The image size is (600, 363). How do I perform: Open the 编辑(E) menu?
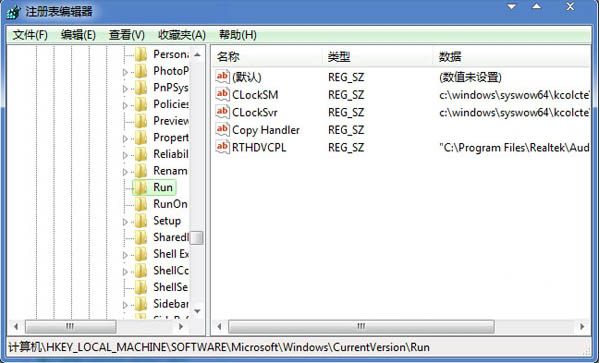(78, 35)
